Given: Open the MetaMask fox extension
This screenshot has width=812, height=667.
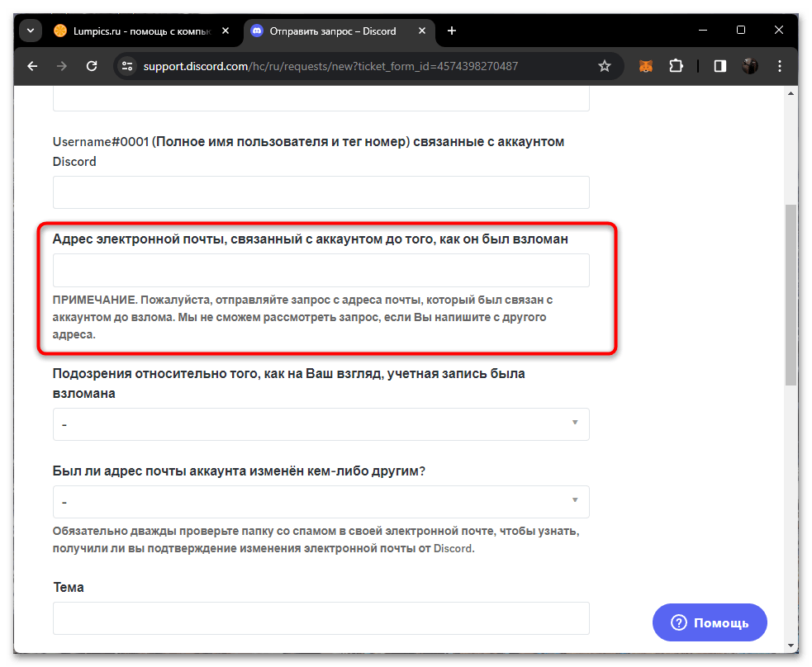Looking at the screenshot, I should click(x=645, y=66).
